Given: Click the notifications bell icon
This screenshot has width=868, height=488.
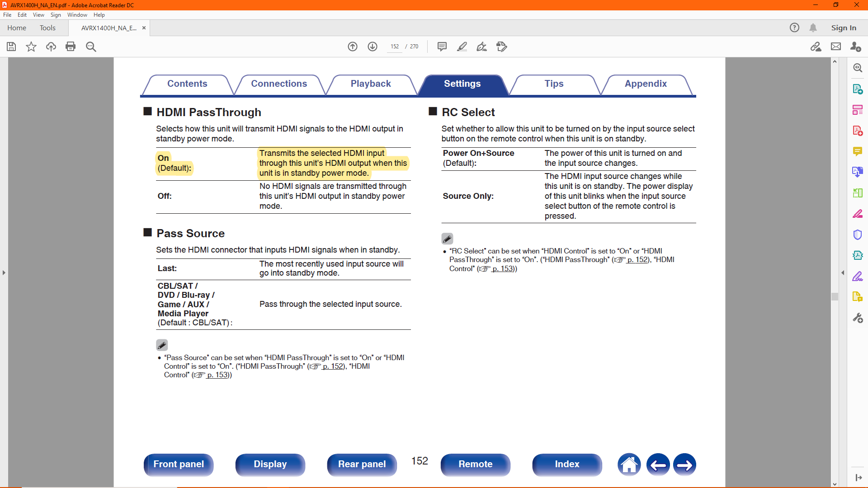Looking at the screenshot, I should [813, 28].
